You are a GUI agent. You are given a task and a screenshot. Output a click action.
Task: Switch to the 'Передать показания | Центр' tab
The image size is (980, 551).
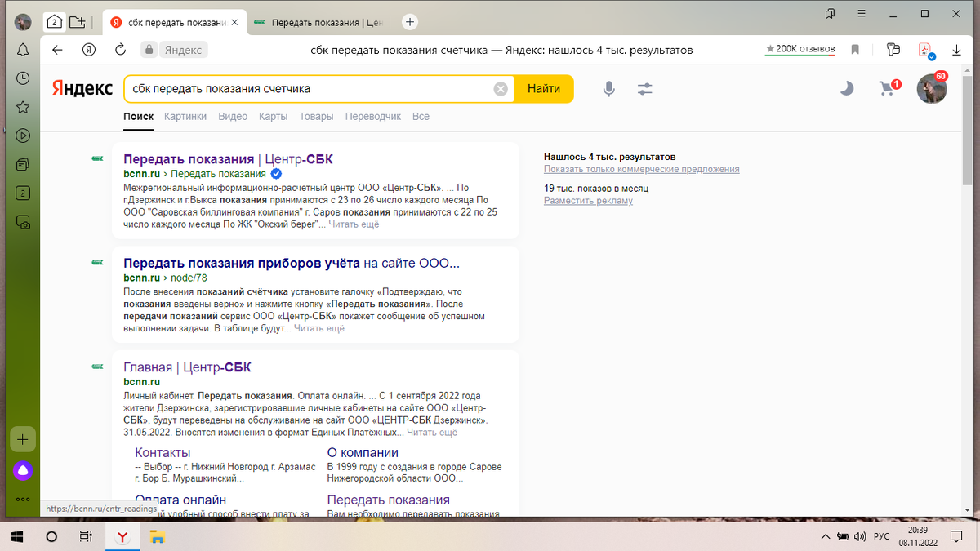[318, 22]
